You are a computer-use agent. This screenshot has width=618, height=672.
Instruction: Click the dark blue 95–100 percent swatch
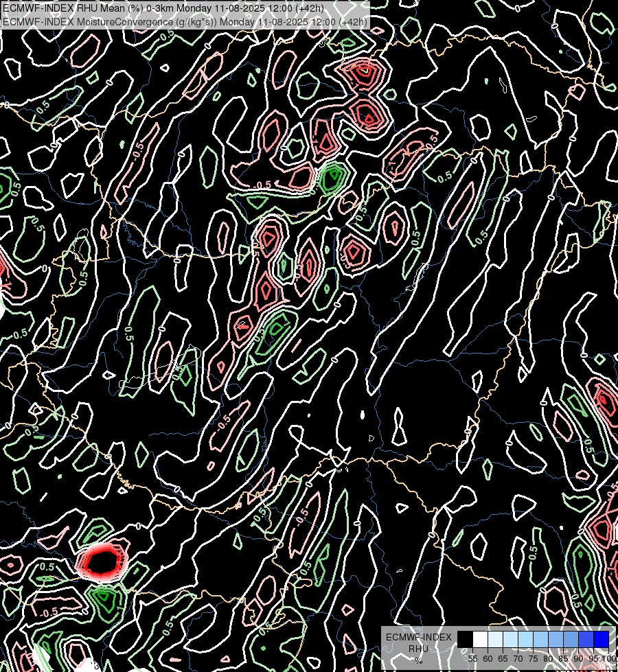(601, 640)
